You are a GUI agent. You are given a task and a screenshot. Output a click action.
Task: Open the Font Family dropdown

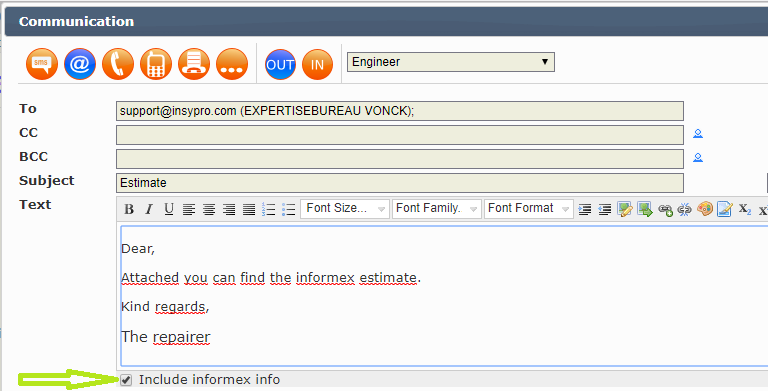(x=436, y=209)
